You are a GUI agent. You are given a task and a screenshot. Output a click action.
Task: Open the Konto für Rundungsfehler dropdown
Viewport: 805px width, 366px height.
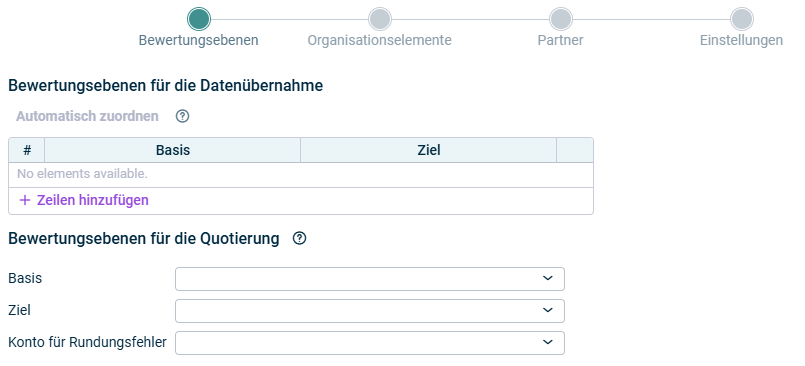coord(370,342)
